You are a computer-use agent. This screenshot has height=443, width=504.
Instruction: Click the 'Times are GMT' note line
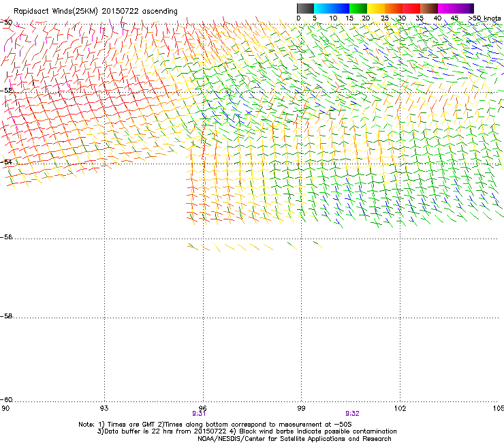(215, 425)
